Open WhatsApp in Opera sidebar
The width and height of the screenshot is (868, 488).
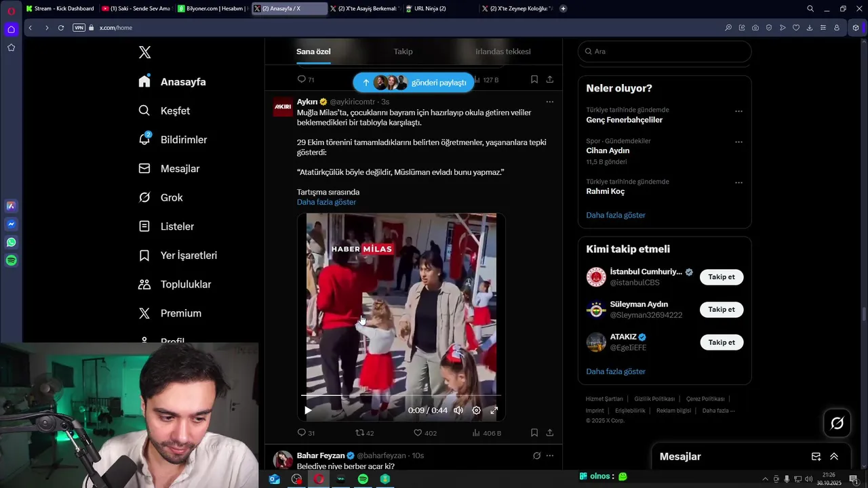point(12,242)
